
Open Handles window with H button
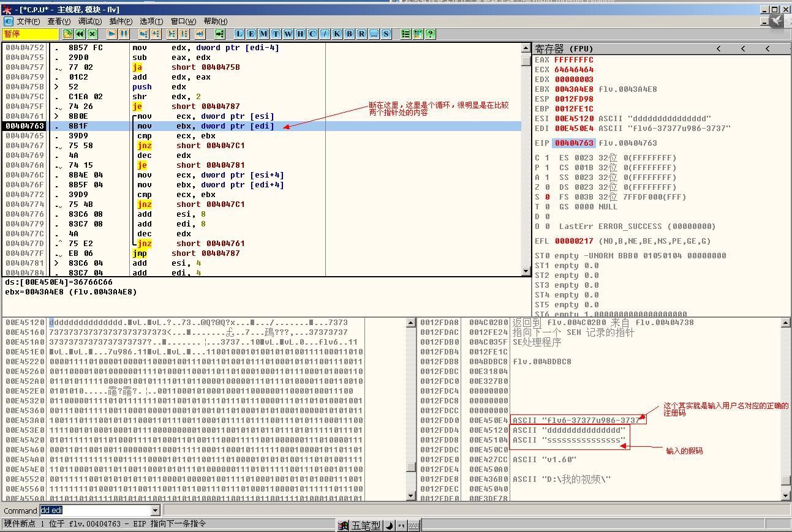click(301, 34)
